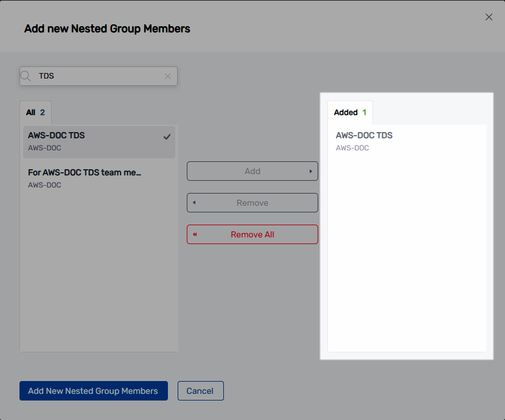Screen dimensions: 505x420
Task: Close the dialog with the X
Action: pyautogui.click(x=489, y=17)
